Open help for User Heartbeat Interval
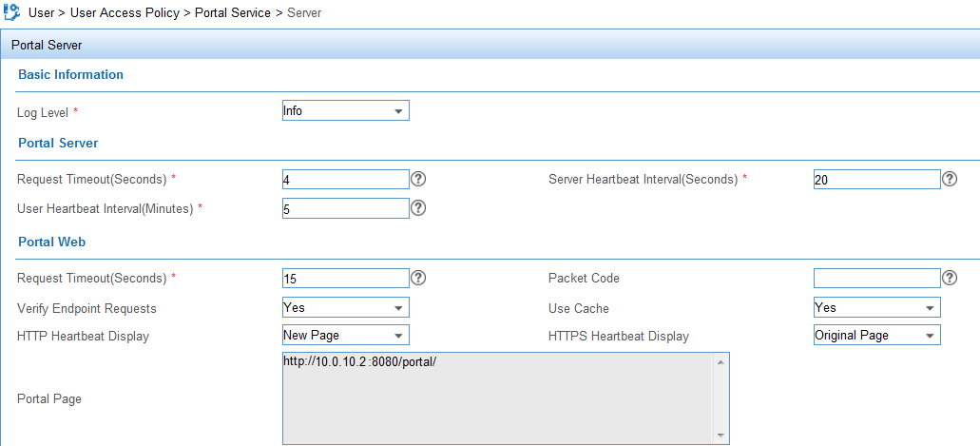This screenshot has width=980, height=446. 419,208
